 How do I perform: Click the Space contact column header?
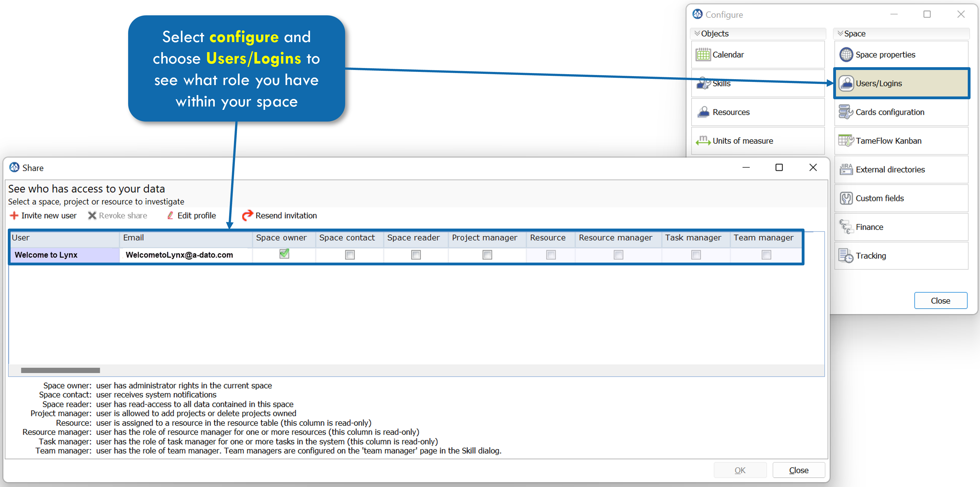(x=350, y=238)
